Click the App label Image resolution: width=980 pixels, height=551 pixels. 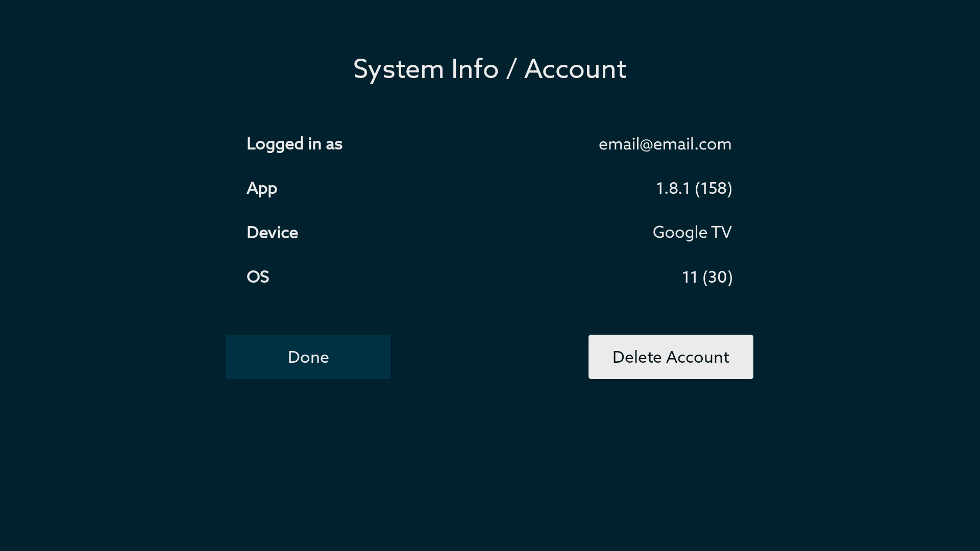[x=262, y=188]
